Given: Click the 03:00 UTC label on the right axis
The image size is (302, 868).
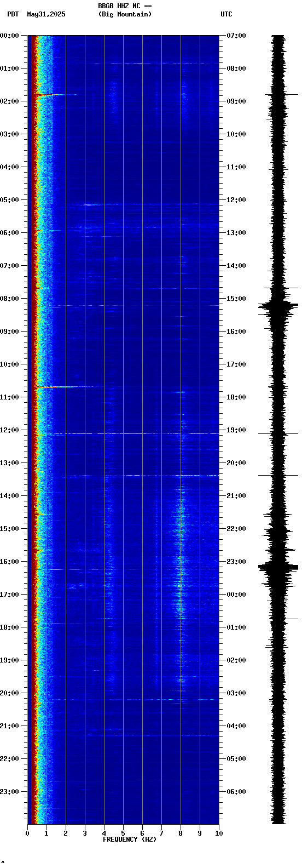Looking at the screenshot, I should (x=236, y=693).
